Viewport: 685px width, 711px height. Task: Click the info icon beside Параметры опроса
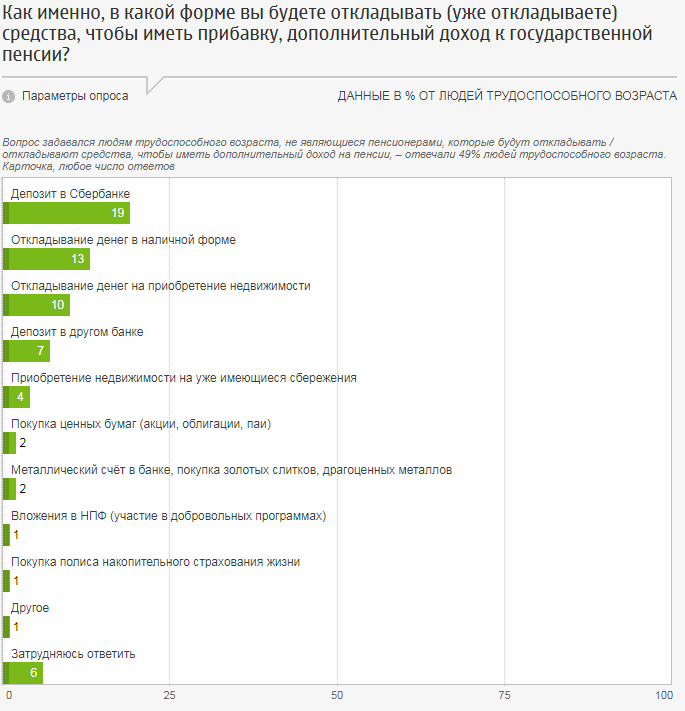click(9, 97)
